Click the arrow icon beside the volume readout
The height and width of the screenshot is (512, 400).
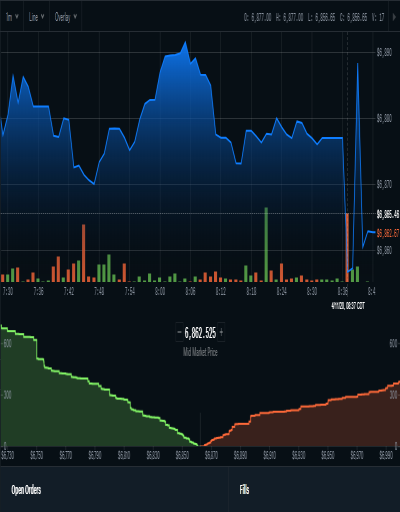point(394,17)
